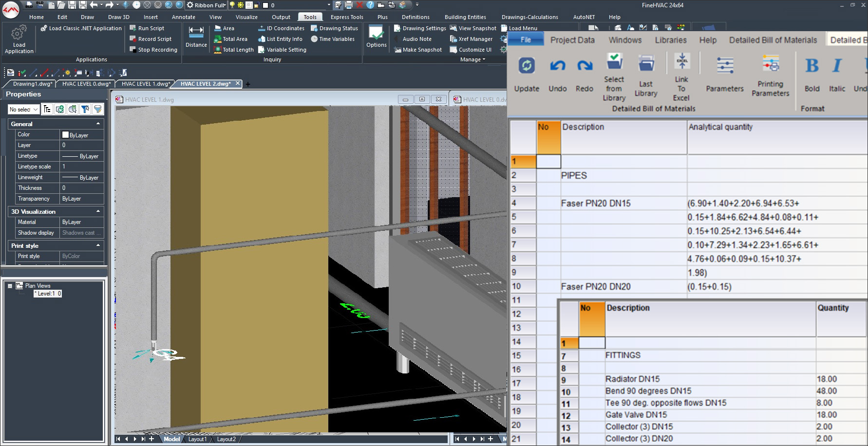
Task: Toggle Italic formatting in Format group
Action: (x=837, y=66)
